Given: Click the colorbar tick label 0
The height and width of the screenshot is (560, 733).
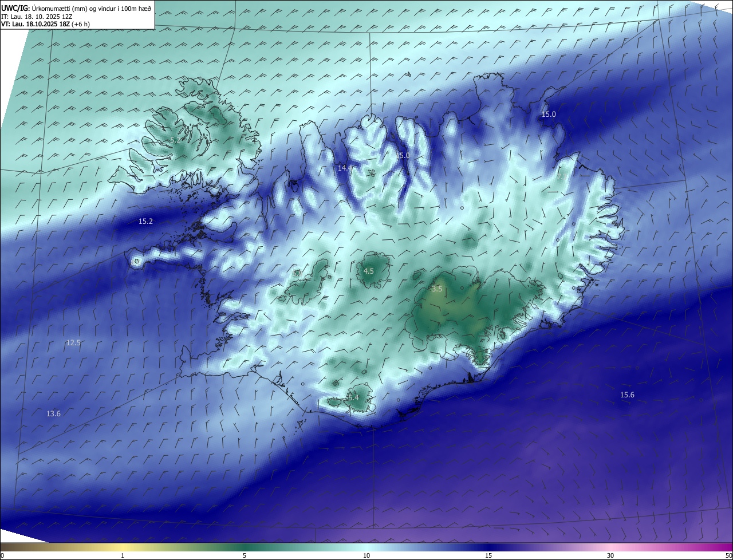Looking at the screenshot, I should point(2,555).
